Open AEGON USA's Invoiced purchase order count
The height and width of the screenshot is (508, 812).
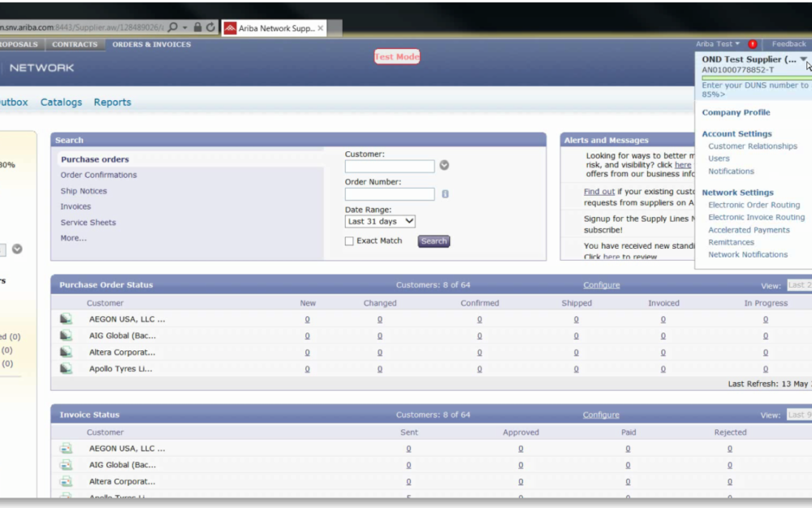(x=663, y=319)
